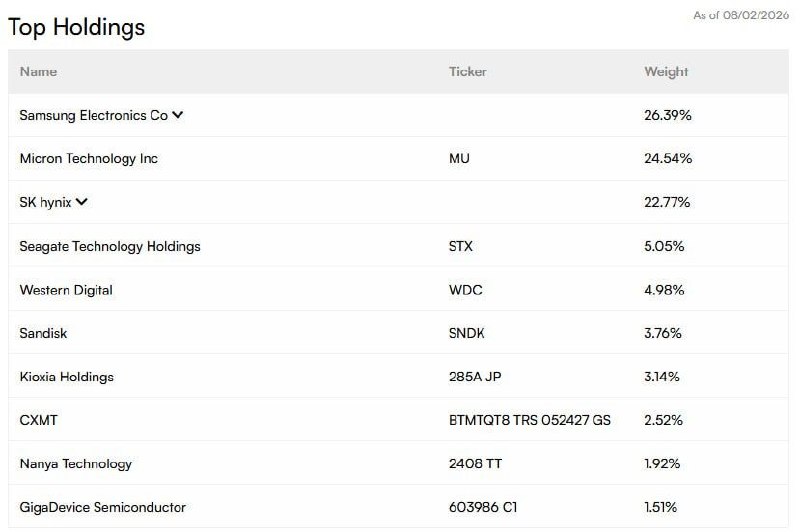Select the Kioxia Holdings name
This screenshot has width=800, height=532.
pyautogui.click(x=67, y=377)
